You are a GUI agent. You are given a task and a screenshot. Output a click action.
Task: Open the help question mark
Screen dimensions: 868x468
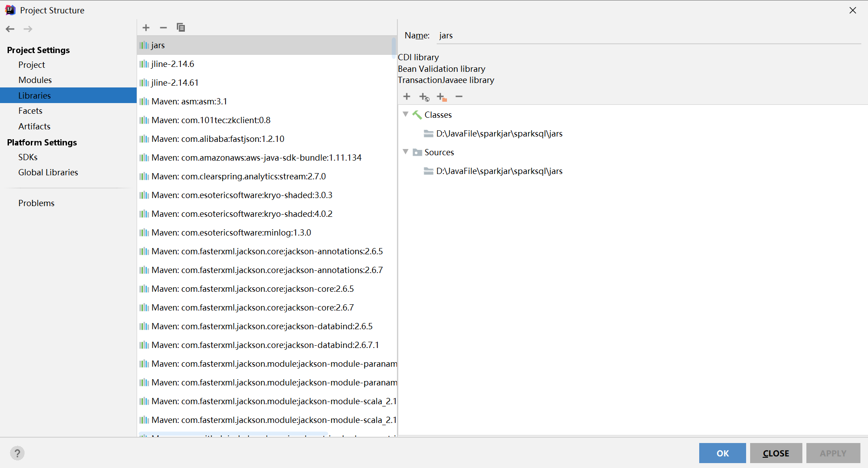point(17,453)
